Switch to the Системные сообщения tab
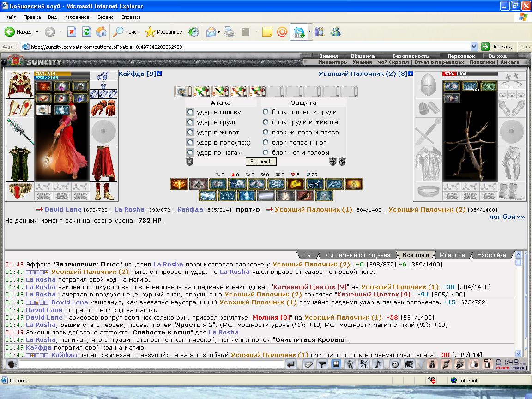This screenshot has width=532, height=399. [358, 255]
